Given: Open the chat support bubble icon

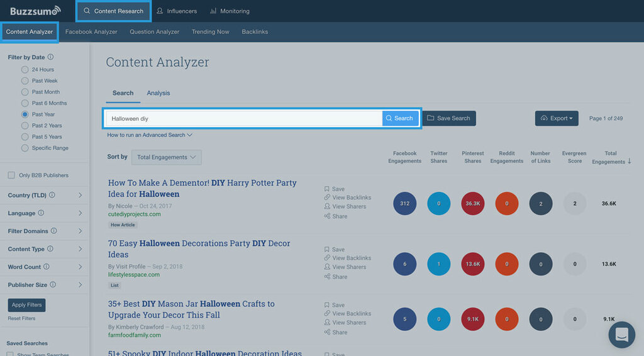Looking at the screenshot, I should tap(621, 335).
